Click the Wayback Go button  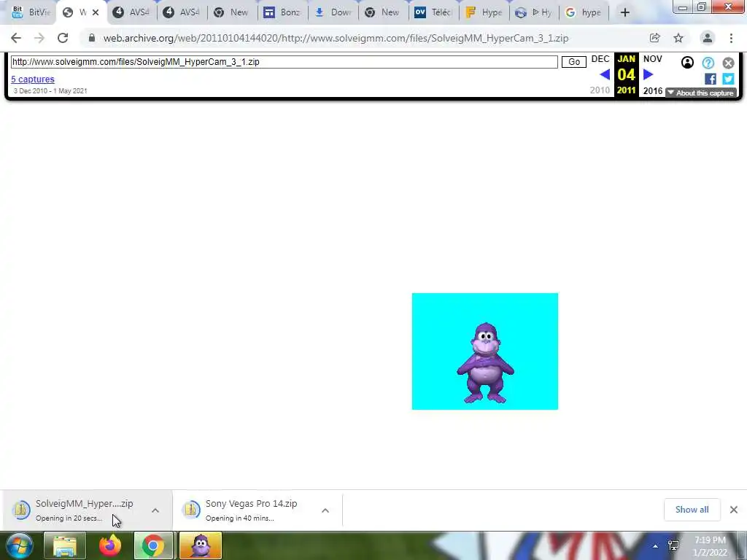tap(573, 62)
